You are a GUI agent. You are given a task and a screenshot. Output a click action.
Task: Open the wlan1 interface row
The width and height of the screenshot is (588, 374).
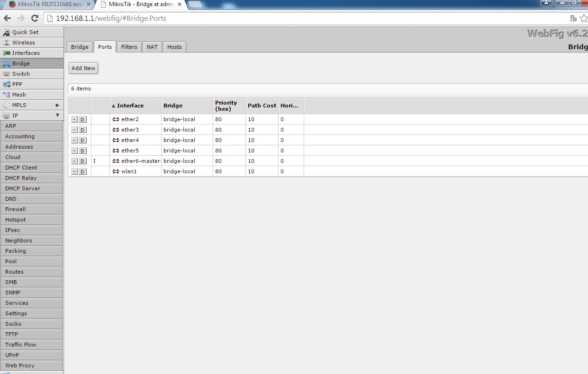point(328,171)
